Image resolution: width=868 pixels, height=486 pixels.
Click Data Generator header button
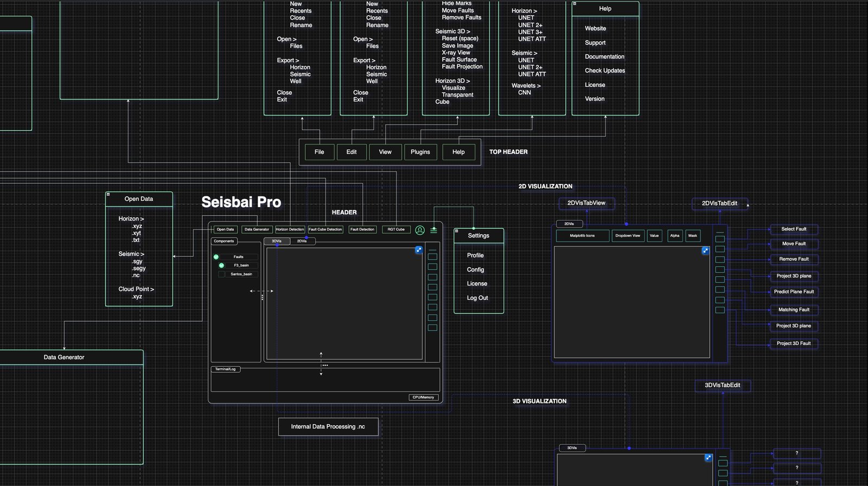pyautogui.click(x=257, y=229)
